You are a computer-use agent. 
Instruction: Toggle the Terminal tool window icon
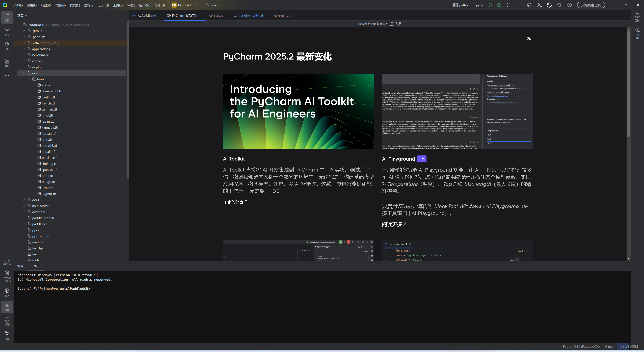tap(7, 307)
